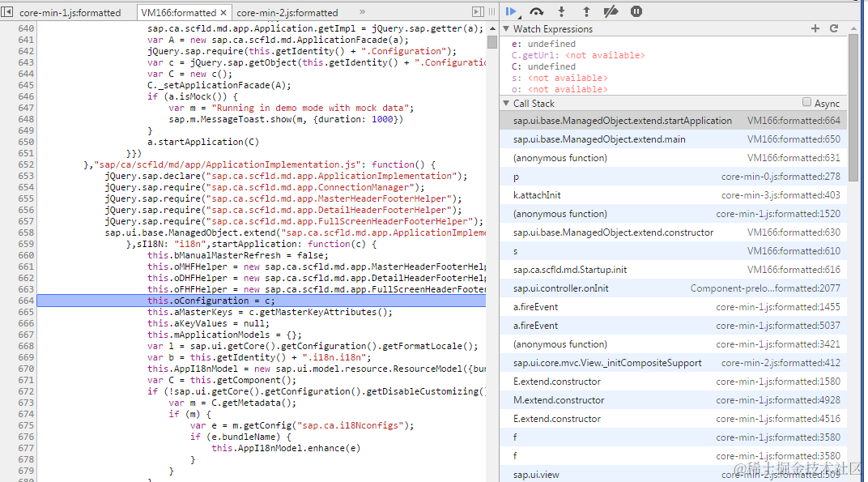Click the scroll-up arrow of code editor
This screenshot has height=482, width=868.
(492, 28)
